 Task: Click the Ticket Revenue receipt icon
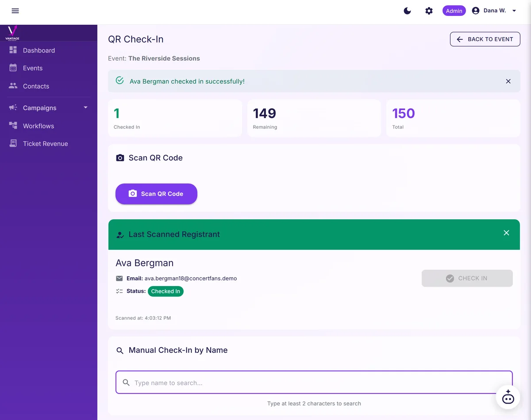pos(13,143)
